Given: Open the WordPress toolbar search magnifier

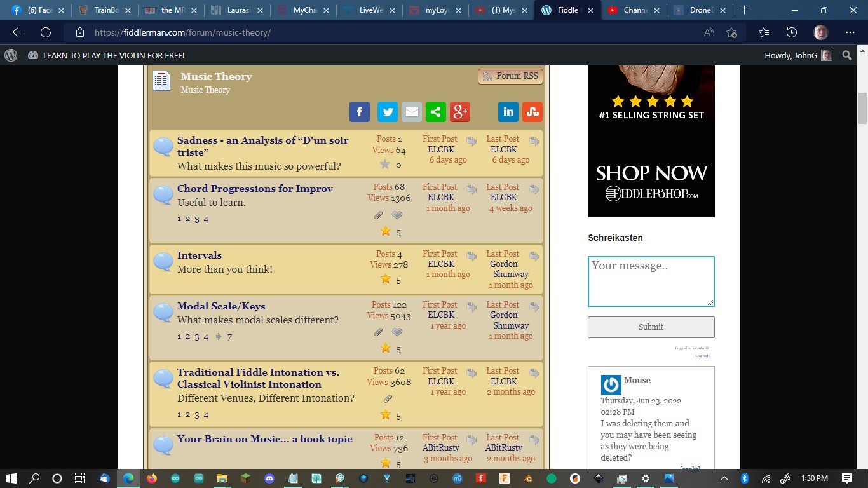Looking at the screenshot, I should point(846,55).
